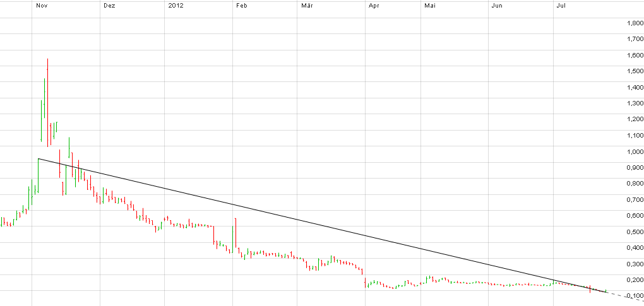Click the 0,300 price axis value
This screenshot has width=644, height=306.
click(635, 264)
